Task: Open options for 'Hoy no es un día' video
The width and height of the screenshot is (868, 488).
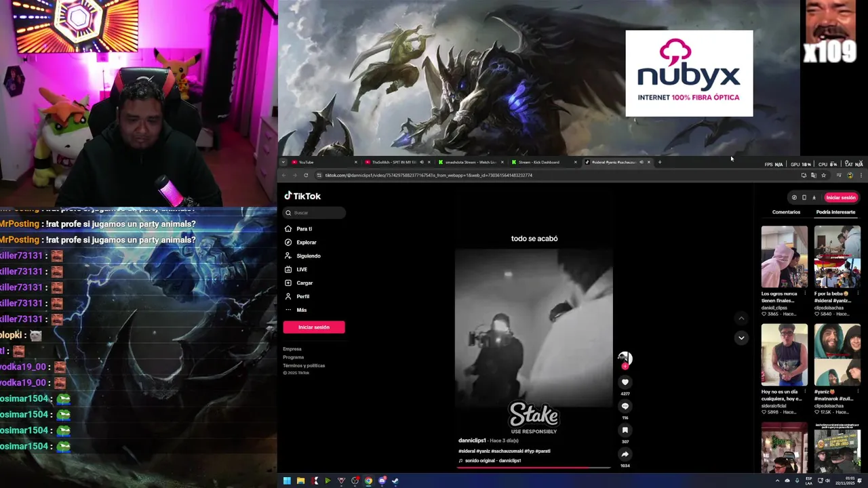Action: pos(806,392)
